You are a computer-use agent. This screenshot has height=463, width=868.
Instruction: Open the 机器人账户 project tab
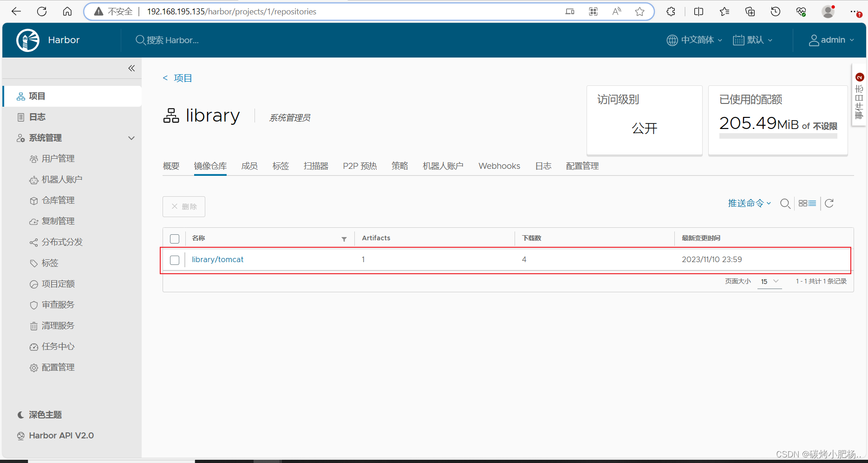[x=443, y=166]
